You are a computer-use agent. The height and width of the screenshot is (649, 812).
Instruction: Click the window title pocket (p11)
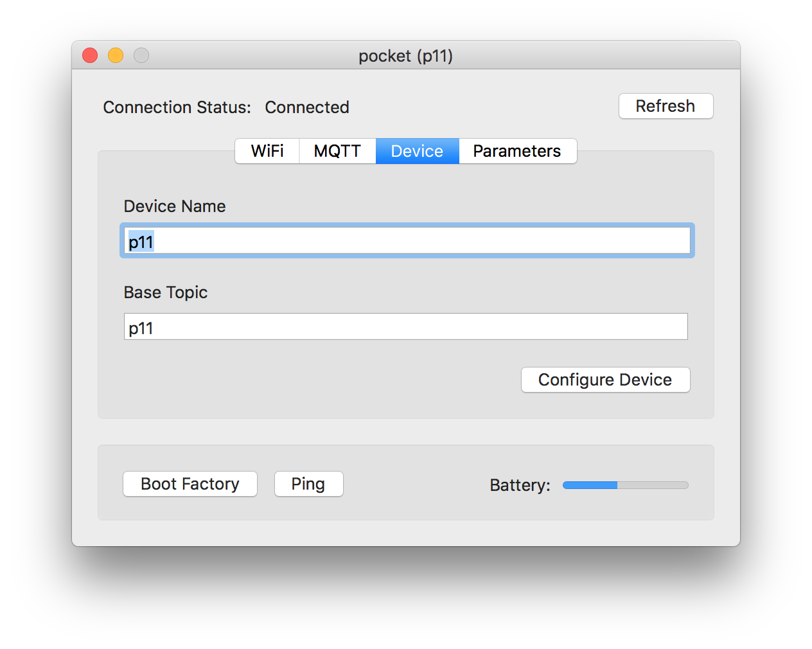tap(405, 56)
